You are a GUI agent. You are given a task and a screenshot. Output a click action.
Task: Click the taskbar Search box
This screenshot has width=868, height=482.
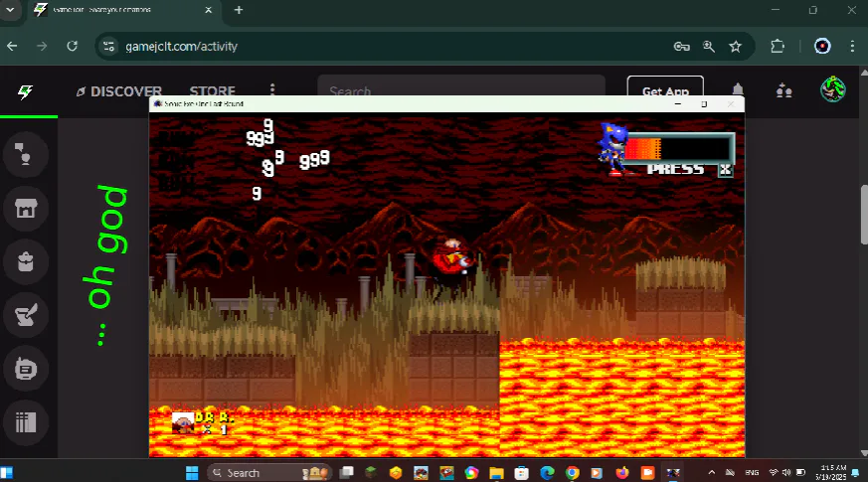269,473
